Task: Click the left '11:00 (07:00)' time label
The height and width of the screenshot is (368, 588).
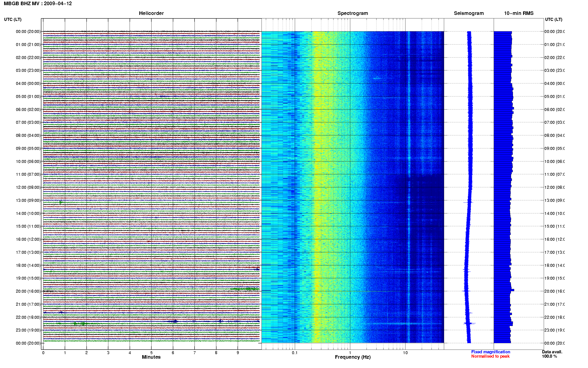Action: 28,174
